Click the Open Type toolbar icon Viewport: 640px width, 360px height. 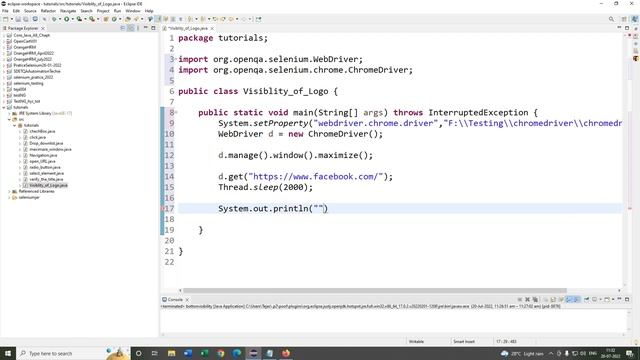(128, 19)
